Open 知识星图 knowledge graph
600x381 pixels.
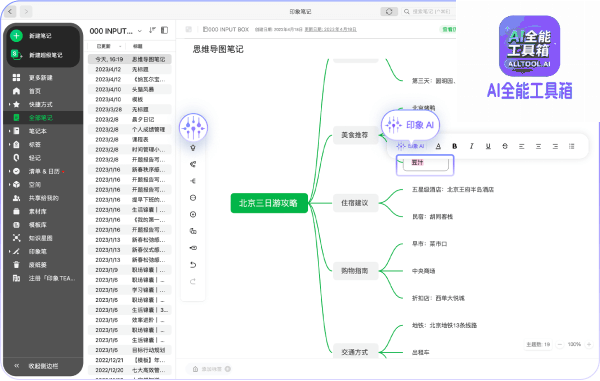coord(41,238)
